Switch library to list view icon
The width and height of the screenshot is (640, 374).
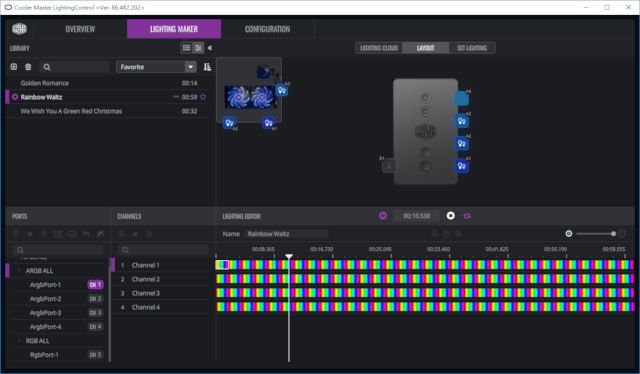coord(186,48)
